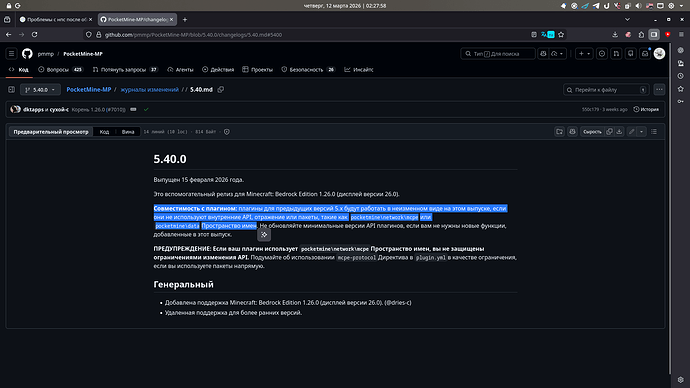
Task: Close the PocketMine-MP changelog tab
Action: pos(172,19)
